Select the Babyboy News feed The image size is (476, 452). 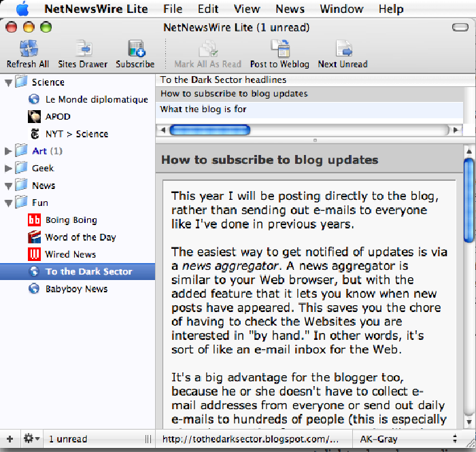click(x=76, y=289)
